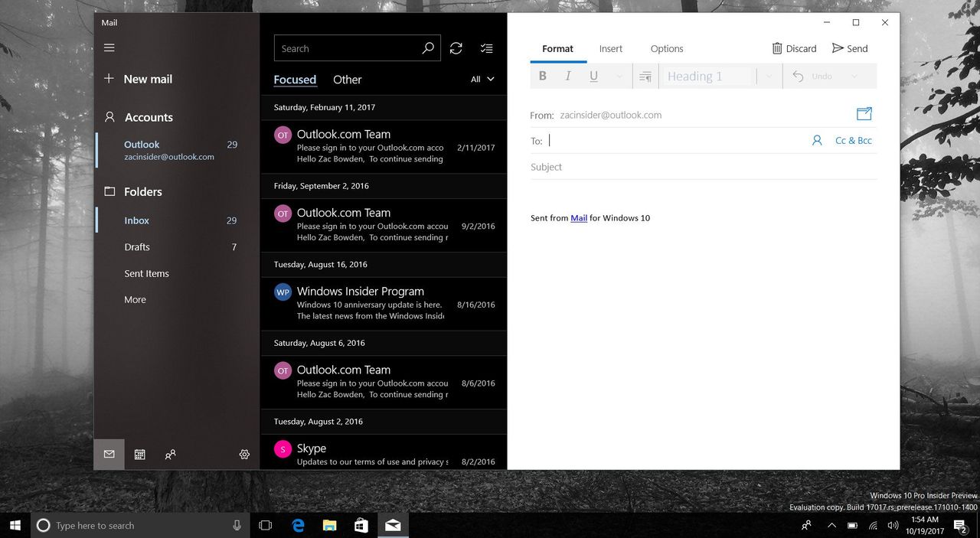
Task: Click the search magnifier icon
Action: pos(428,48)
